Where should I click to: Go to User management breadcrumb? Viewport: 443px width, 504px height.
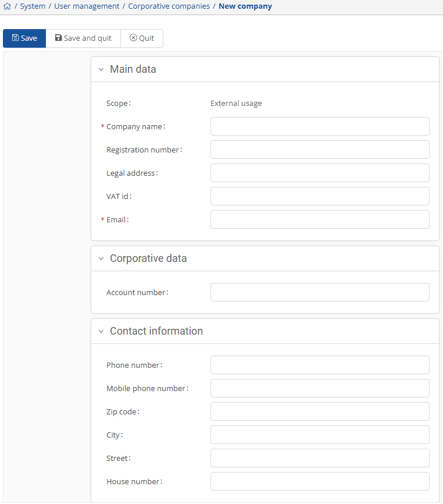87,6
